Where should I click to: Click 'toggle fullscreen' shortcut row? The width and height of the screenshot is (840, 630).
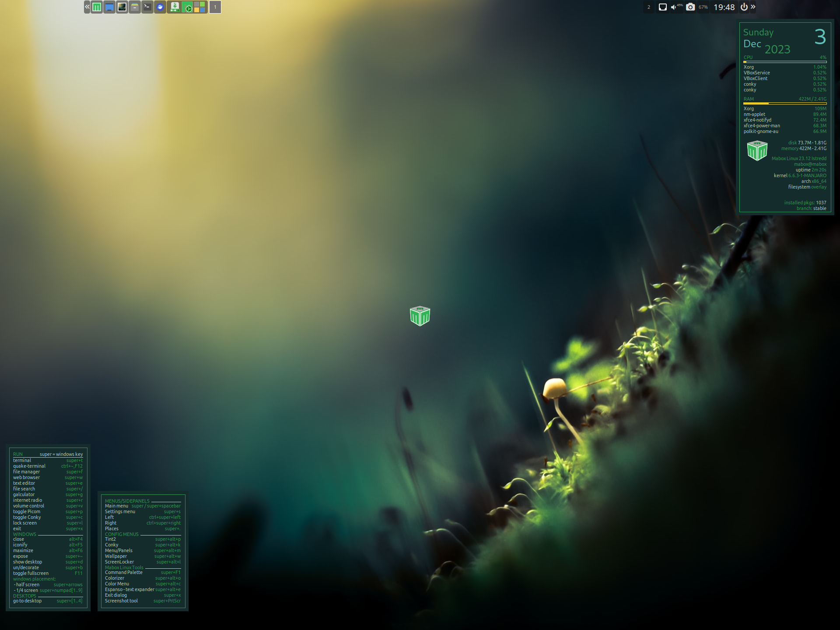click(48, 573)
